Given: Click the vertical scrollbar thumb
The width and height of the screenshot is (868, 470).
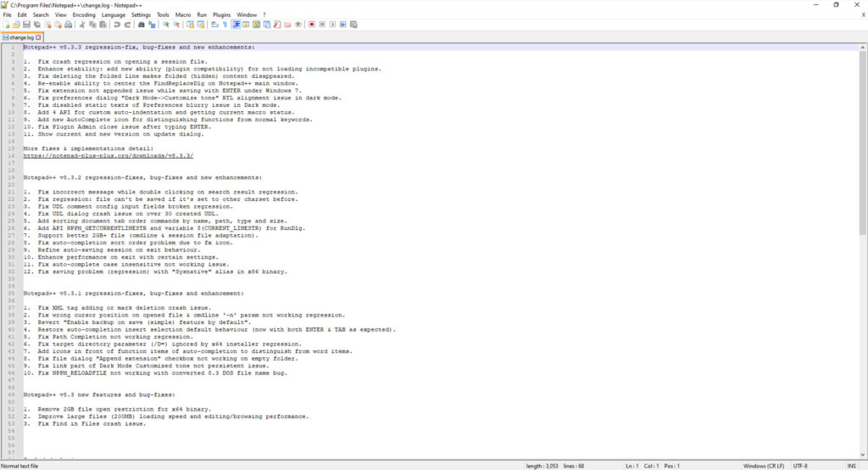Looking at the screenshot, I should tap(862, 143).
